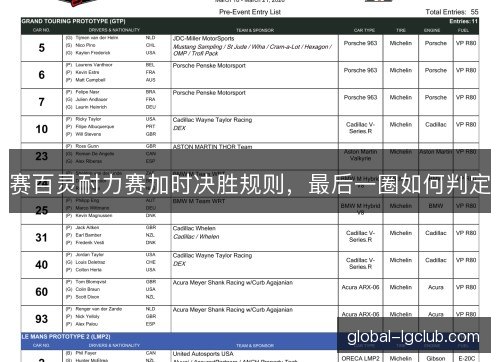
Task: Click 'Michelin' tire cell in car 31 row
Action: point(401,233)
